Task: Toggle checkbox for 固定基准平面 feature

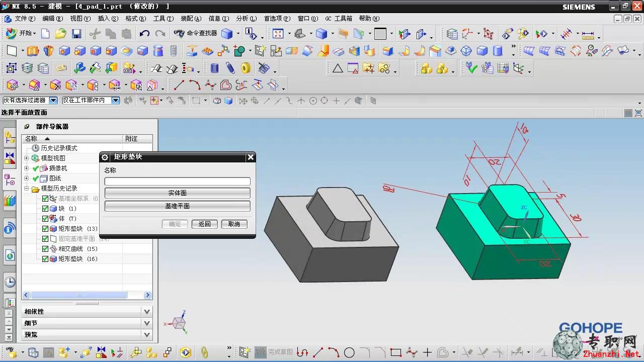Action: click(x=45, y=239)
